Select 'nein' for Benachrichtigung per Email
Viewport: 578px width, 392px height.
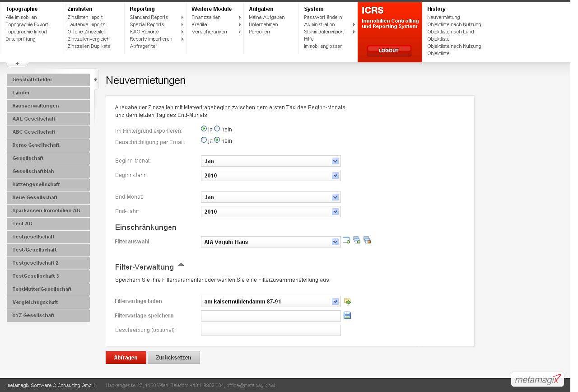[217, 140]
